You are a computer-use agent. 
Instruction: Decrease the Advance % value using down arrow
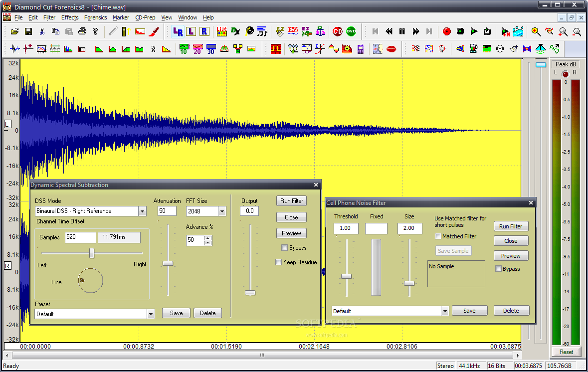pyautogui.click(x=208, y=243)
